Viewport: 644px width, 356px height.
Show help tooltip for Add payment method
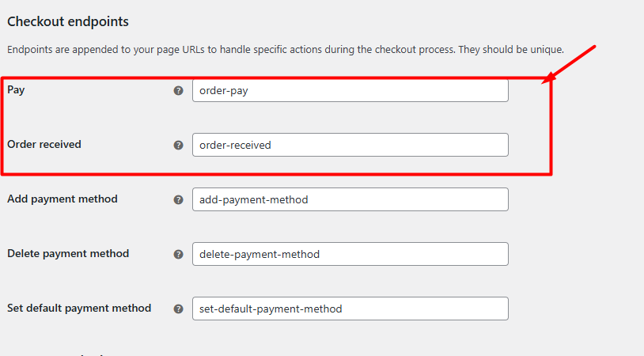point(178,200)
